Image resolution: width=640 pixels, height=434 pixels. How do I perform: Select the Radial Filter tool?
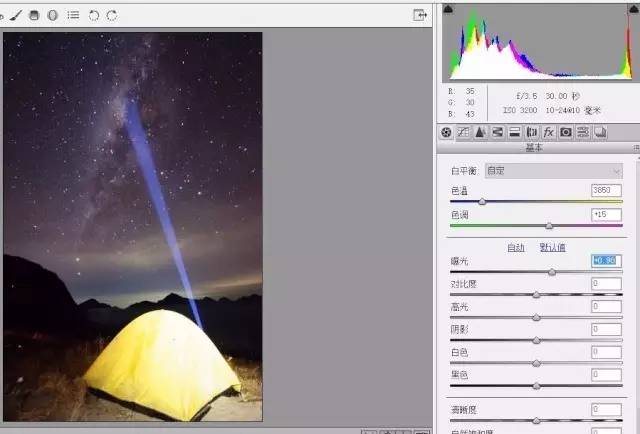point(52,16)
